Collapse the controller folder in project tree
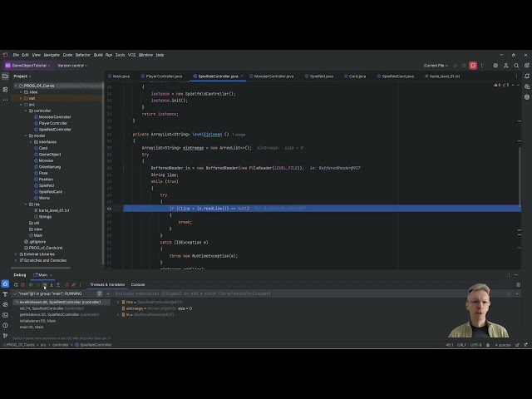 [26, 111]
